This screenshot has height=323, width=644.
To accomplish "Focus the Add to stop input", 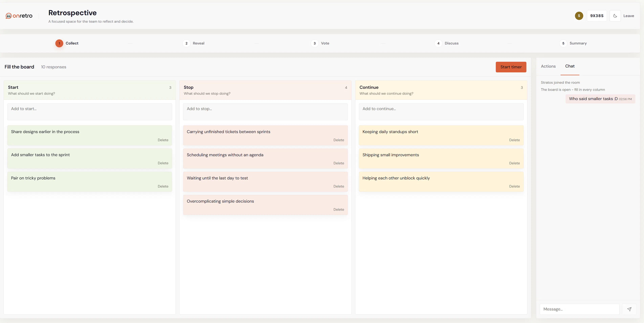I will pyautogui.click(x=265, y=112).
